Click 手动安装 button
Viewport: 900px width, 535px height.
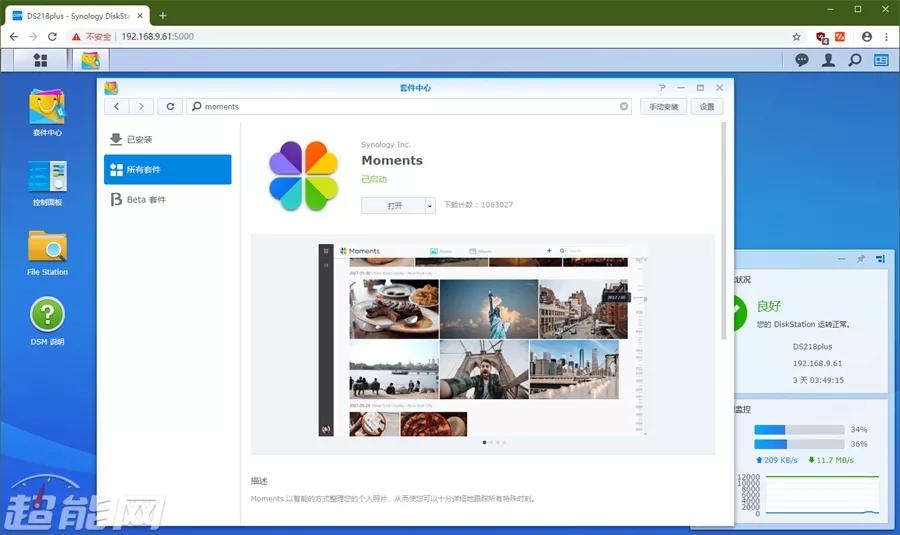tap(664, 106)
